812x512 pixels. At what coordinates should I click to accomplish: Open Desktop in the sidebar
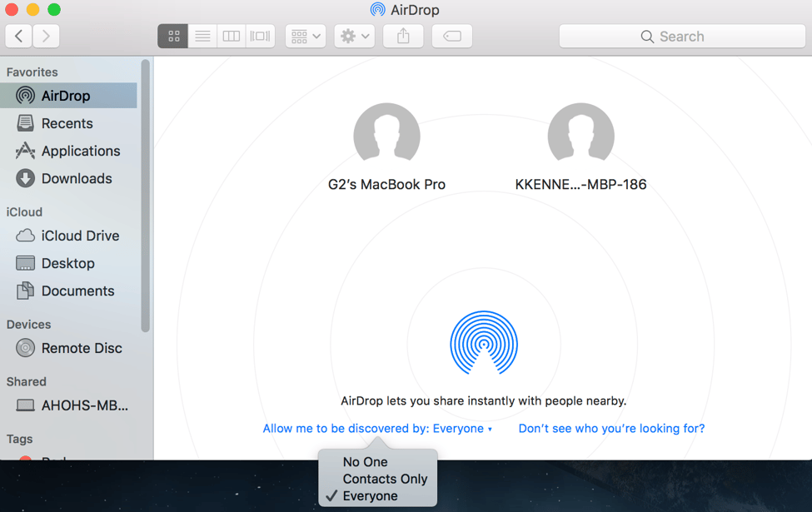pyautogui.click(x=68, y=263)
